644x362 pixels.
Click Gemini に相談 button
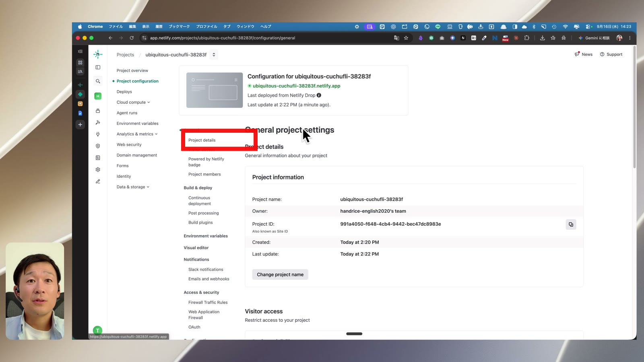594,38
